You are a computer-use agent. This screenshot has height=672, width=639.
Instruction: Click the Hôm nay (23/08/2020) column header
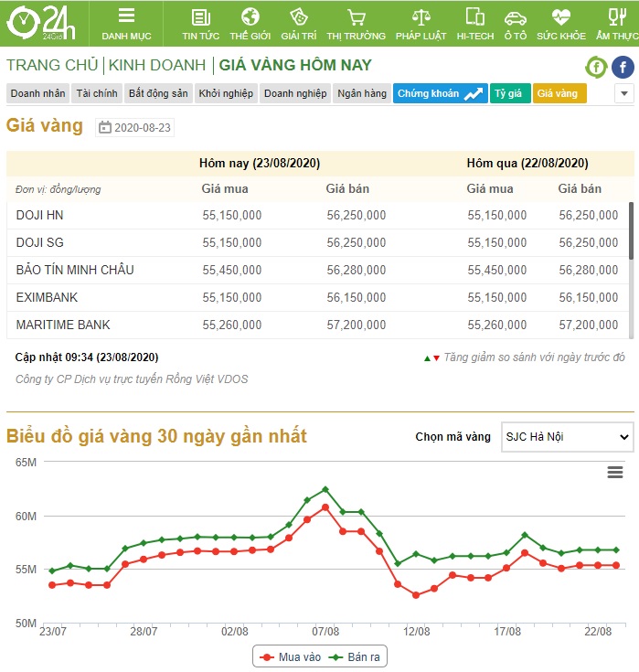(260, 164)
